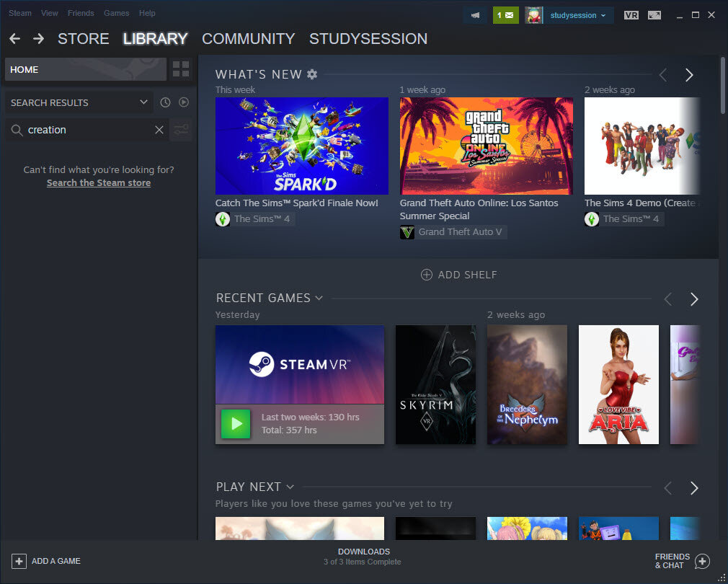This screenshot has width=728, height=584.
Task: Move Play Next shelf left
Action: click(668, 488)
